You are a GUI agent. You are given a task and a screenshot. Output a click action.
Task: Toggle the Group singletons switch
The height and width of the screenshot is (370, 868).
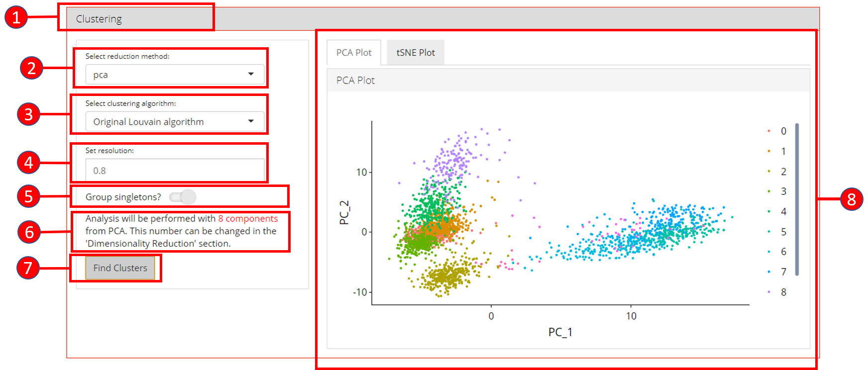click(x=183, y=197)
